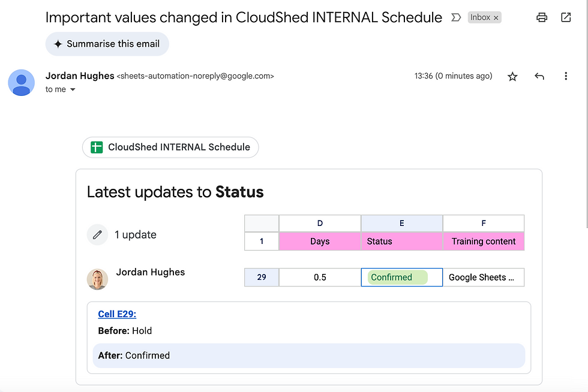This screenshot has height=392, width=588.
Task: Open email in a new window
Action: [x=566, y=17]
